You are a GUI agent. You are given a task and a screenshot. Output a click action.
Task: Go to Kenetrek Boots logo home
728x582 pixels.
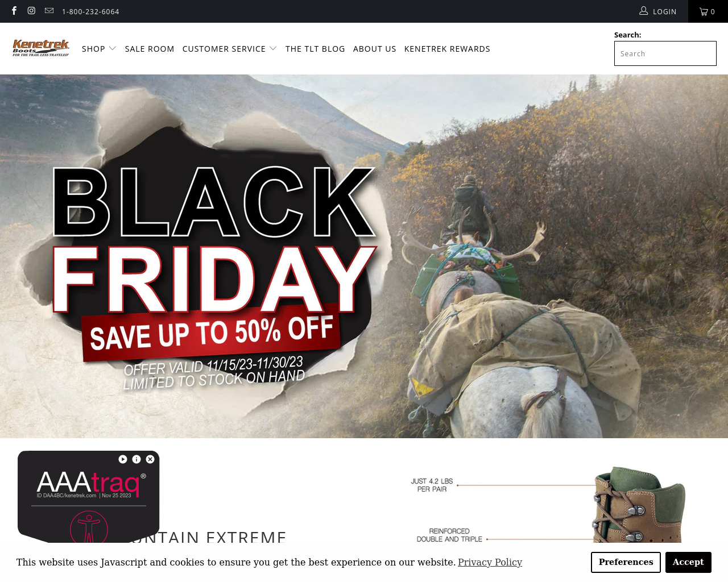[41, 48]
